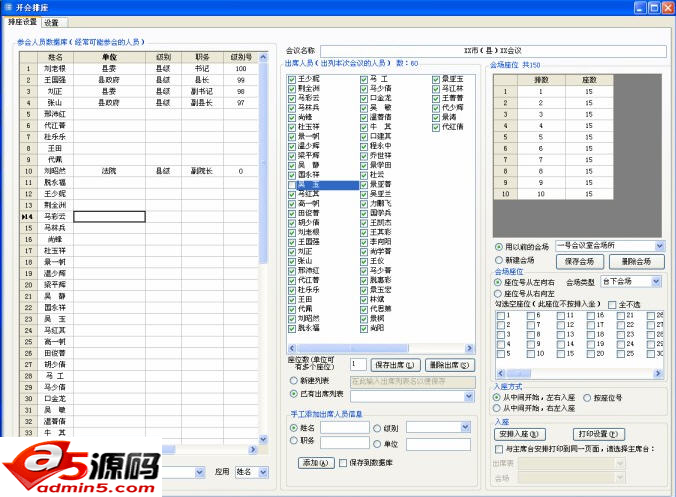Check the highlighted attendee 吴 玉

coord(292,185)
